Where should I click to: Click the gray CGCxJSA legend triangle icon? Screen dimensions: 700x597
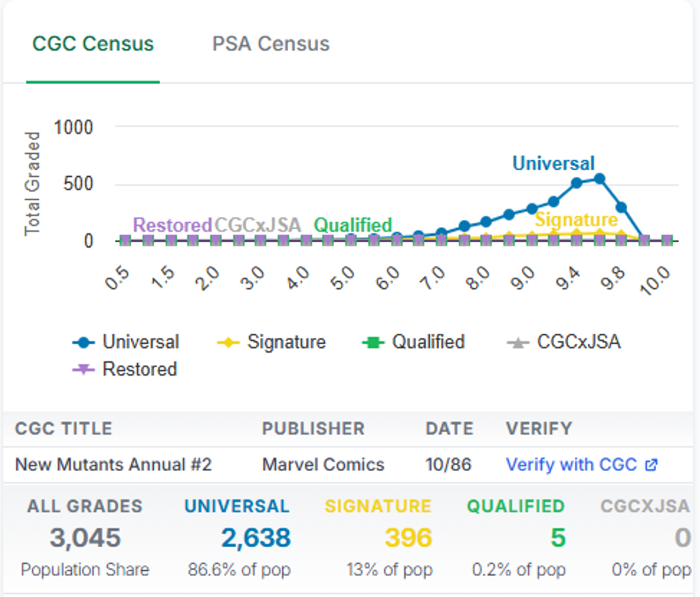point(518,343)
